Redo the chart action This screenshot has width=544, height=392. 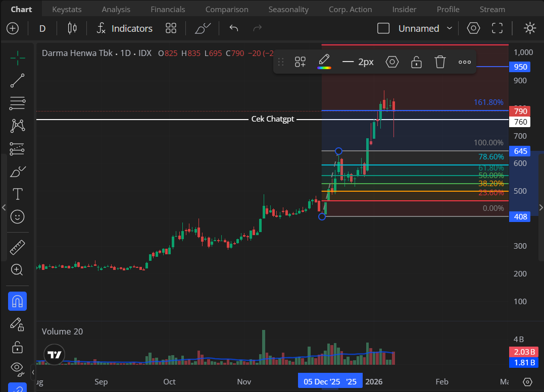[x=258, y=28]
